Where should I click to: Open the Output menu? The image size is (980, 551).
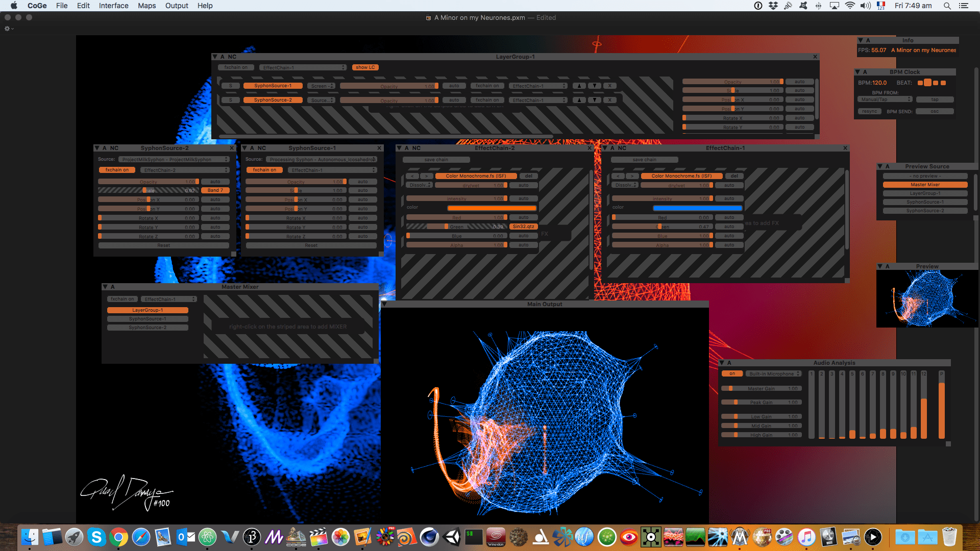[x=177, y=6]
